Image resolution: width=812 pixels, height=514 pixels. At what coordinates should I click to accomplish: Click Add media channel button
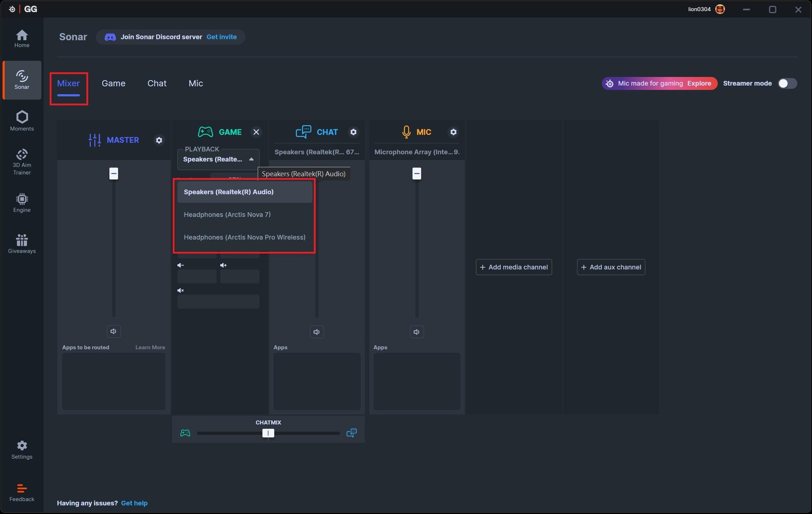[x=514, y=267]
